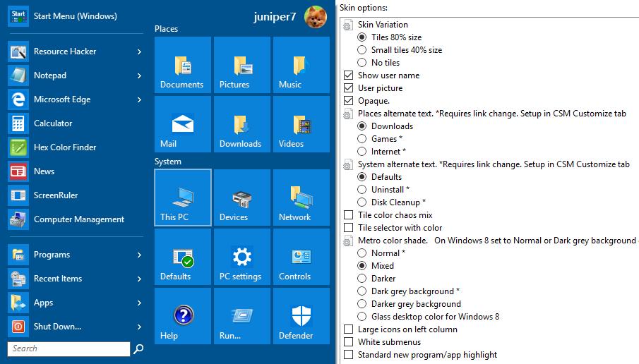
Task: Click the juniper7 user name
Action: [x=275, y=17]
